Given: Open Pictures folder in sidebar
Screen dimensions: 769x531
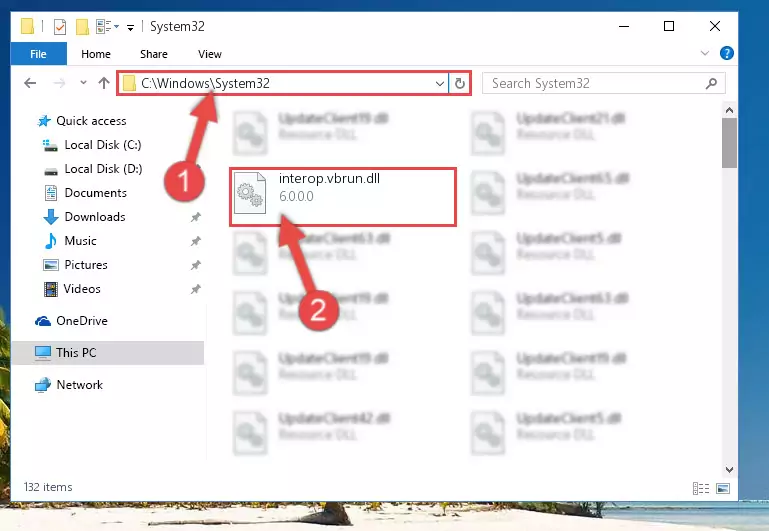Looking at the screenshot, I should click(x=76, y=265).
